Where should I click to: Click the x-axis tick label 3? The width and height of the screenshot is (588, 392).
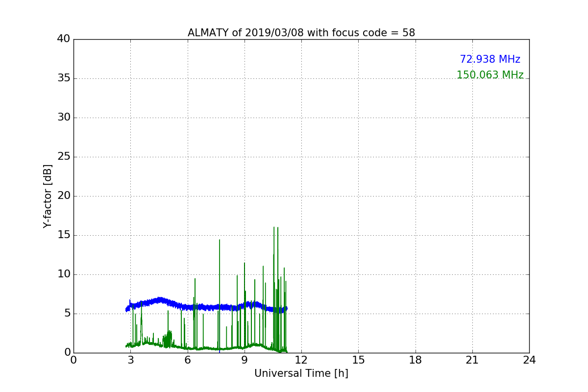(x=130, y=360)
